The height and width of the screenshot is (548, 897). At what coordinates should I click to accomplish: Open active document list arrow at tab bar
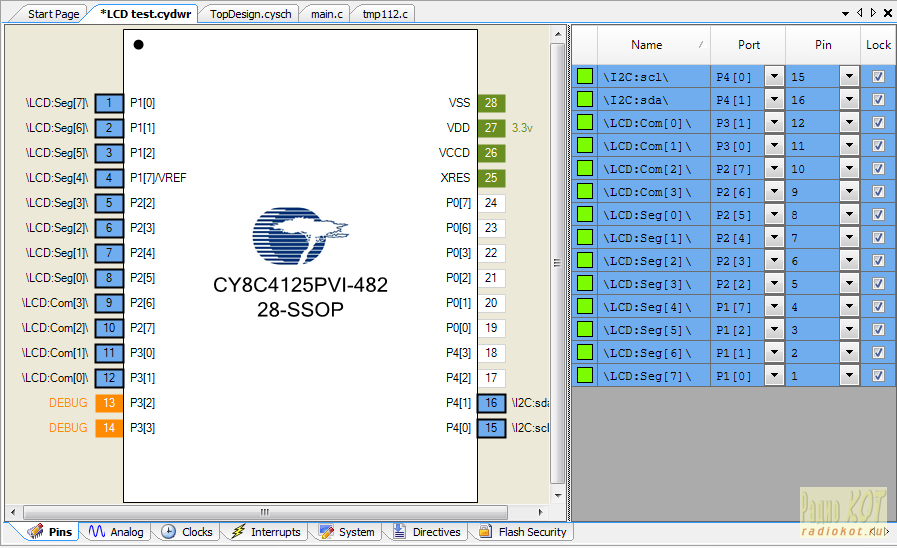click(845, 13)
